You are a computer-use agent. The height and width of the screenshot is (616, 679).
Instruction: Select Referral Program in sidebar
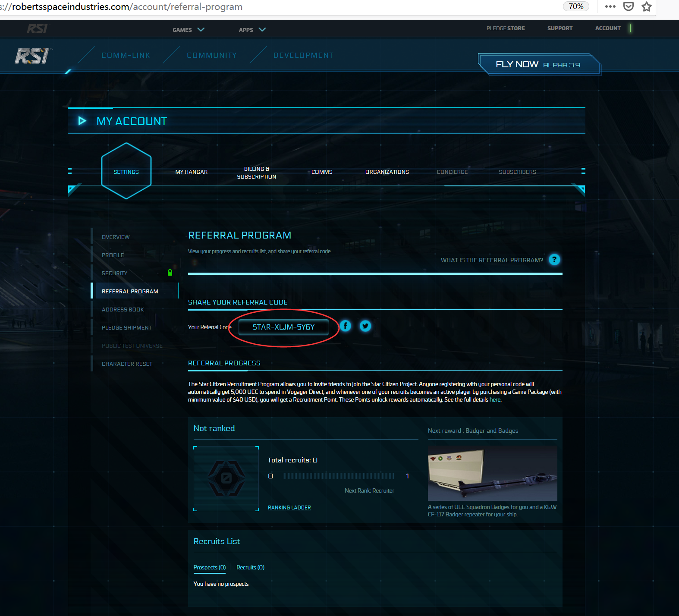tap(135, 291)
